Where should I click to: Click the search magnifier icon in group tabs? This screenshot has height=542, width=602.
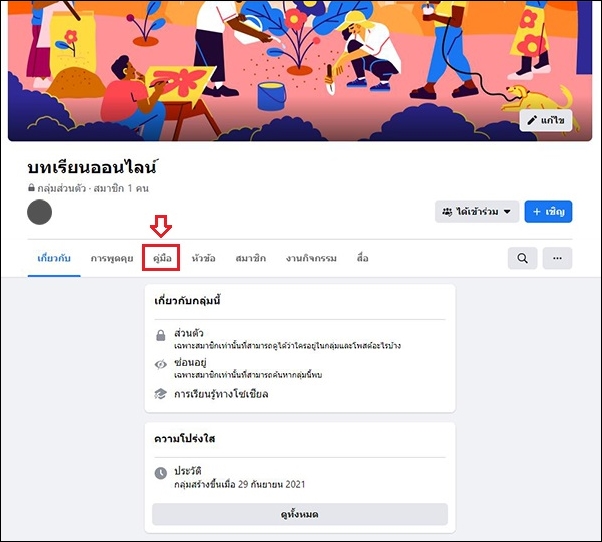pos(522,258)
